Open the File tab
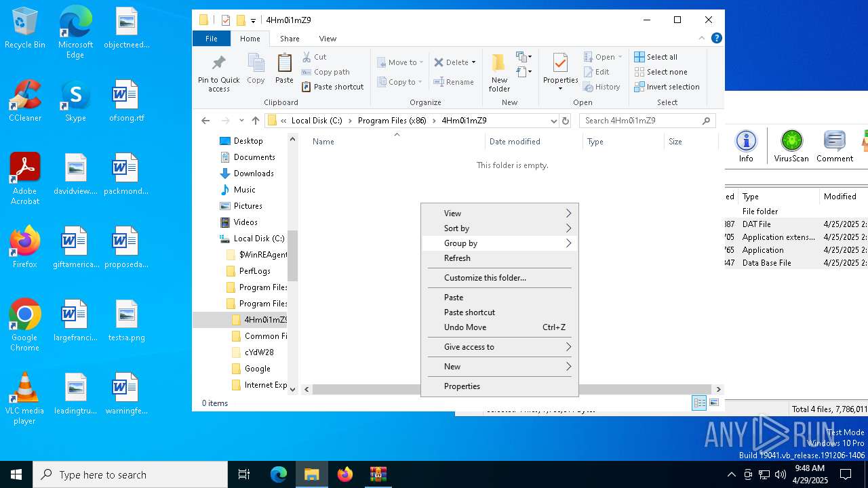The image size is (868, 488). [212, 39]
